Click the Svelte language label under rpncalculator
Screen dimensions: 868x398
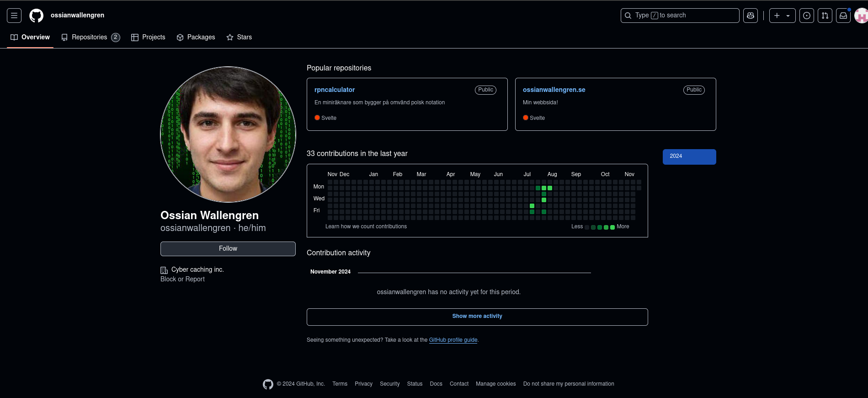(329, 118)
